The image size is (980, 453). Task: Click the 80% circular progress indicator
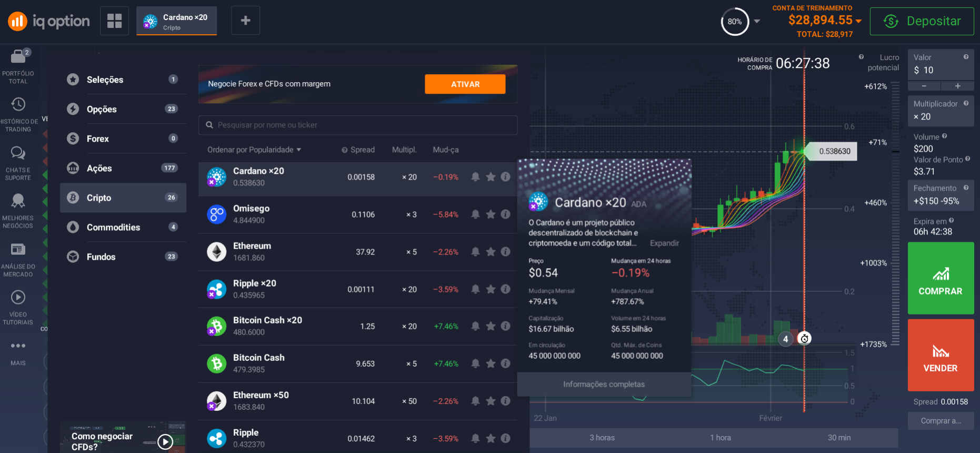(735, 22)
